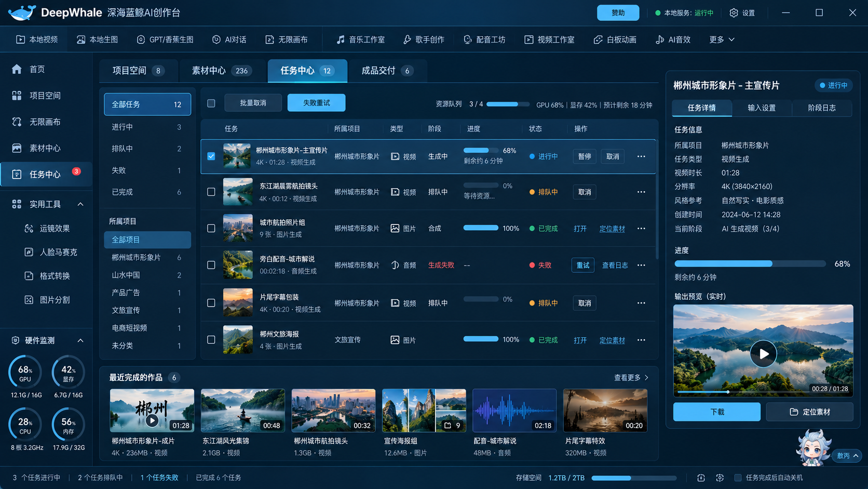Open 格式转换 utility tool
Viewport: 868px width, 489px height.
[48, 276]
